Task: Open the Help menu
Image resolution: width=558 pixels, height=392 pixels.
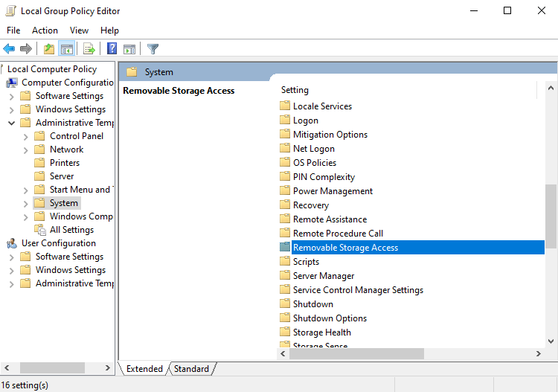Action: pyautogui.click(x=109, y=30)
